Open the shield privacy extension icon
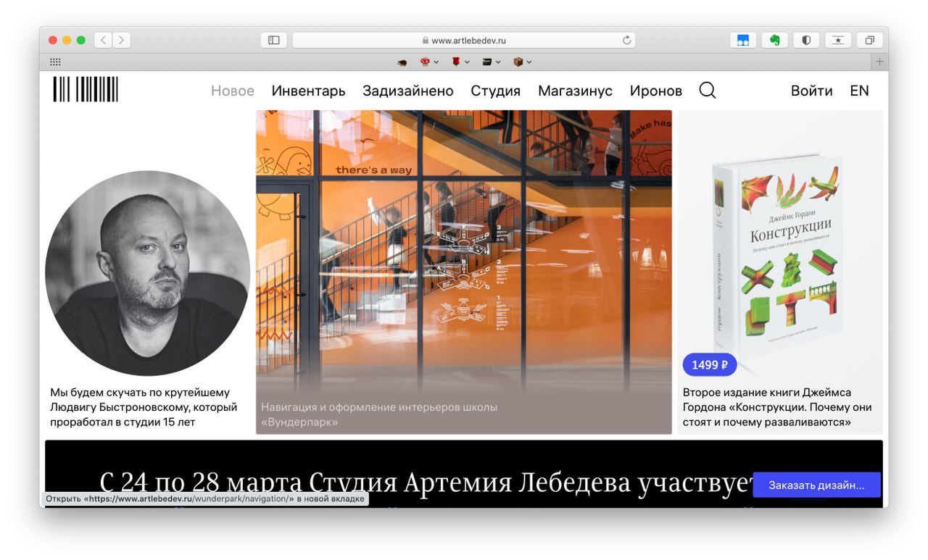 tap(806, 41)
